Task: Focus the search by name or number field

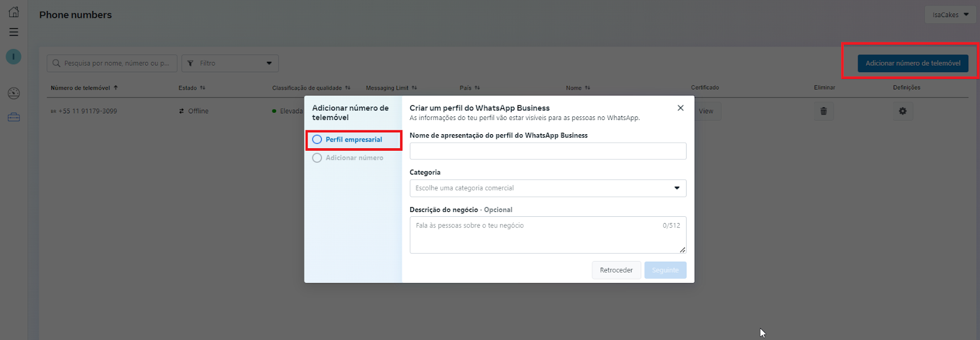Action: [112, 63]
